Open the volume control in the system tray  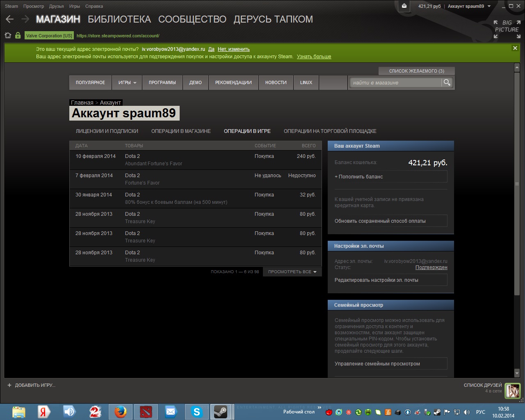coord(467,412)
